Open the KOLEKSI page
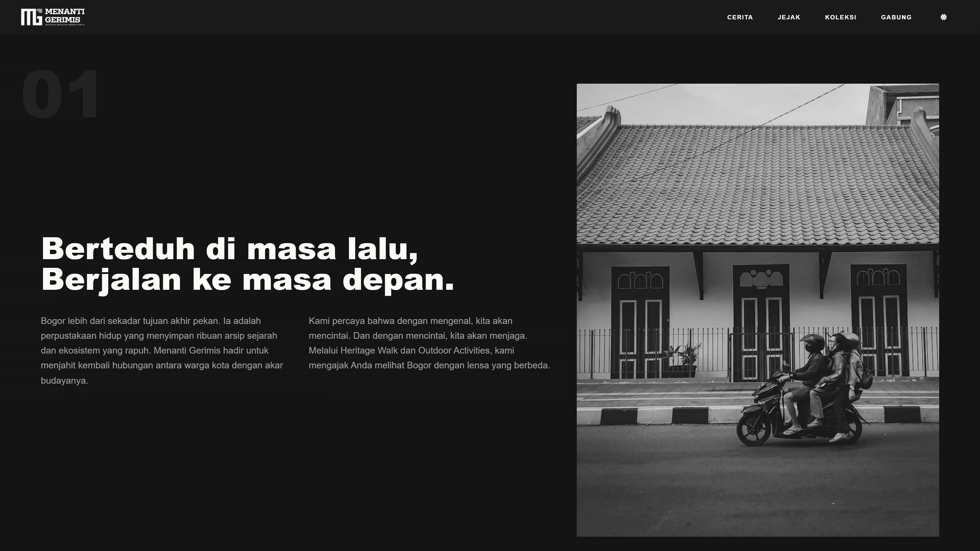This screenshot has width=980, height=551. [x=841, y=17]
